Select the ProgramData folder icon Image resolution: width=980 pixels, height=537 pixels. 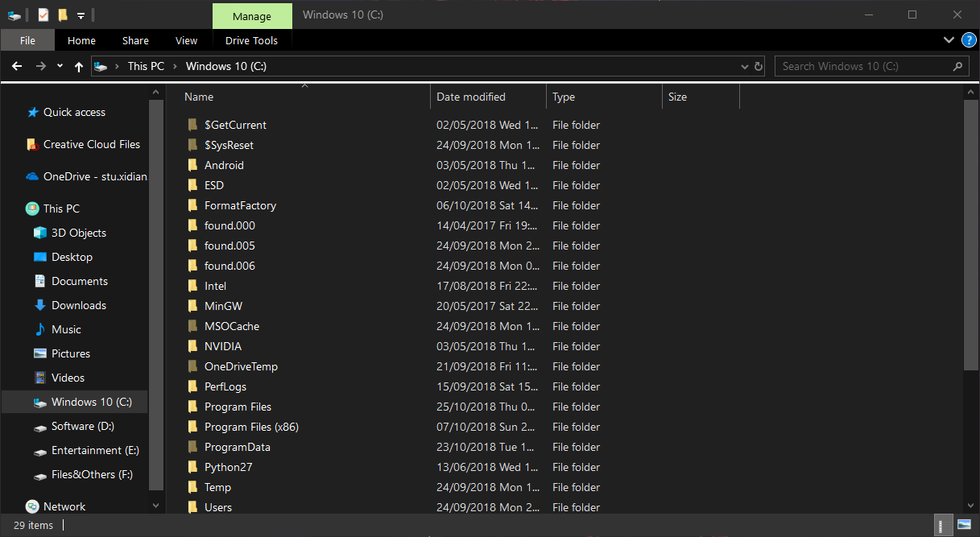(192, 447)
